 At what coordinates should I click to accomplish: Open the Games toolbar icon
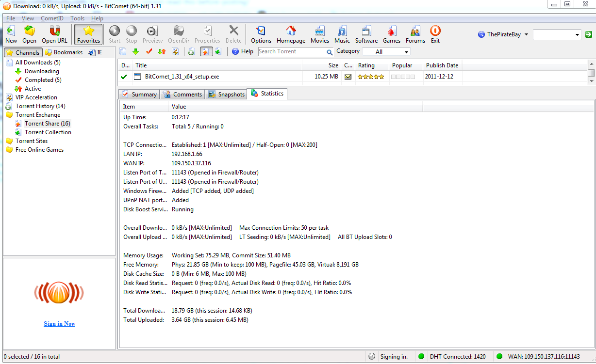point(392,34)
